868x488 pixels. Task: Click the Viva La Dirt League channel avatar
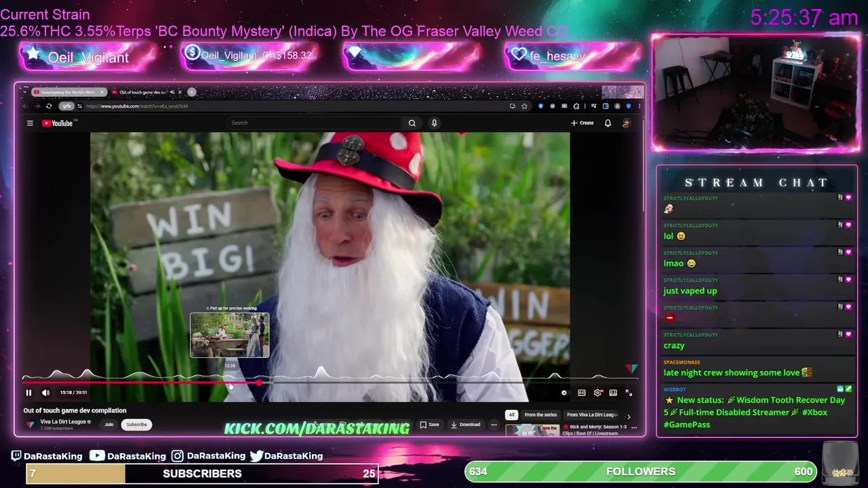coord(30,424)
